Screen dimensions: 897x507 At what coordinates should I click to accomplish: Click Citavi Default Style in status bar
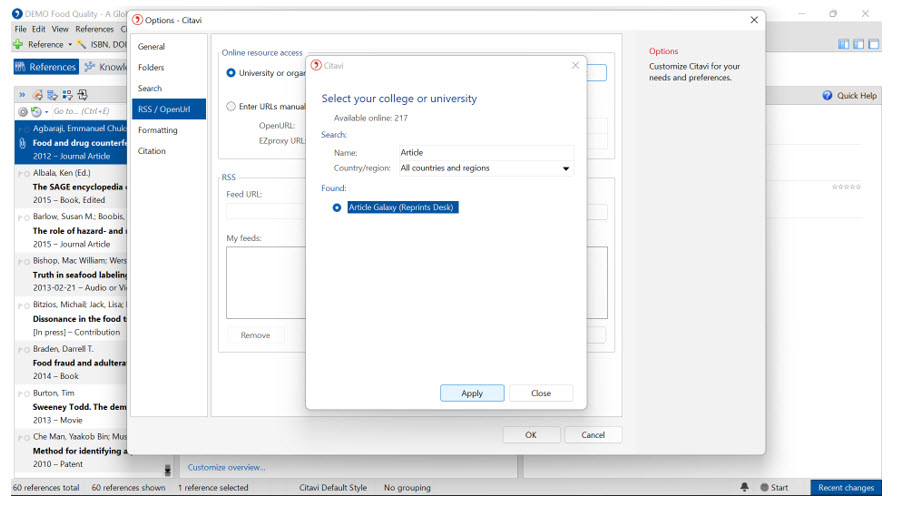click(x=333, y=488)
